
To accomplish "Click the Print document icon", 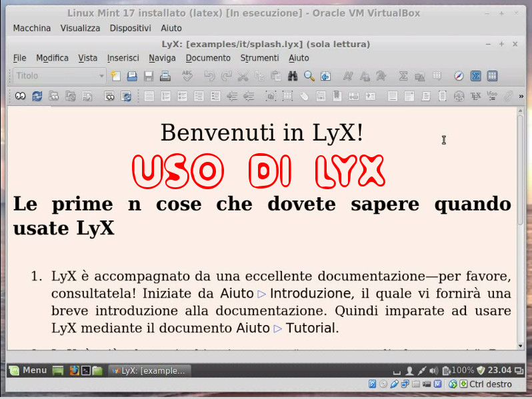I will click(165, 76).
